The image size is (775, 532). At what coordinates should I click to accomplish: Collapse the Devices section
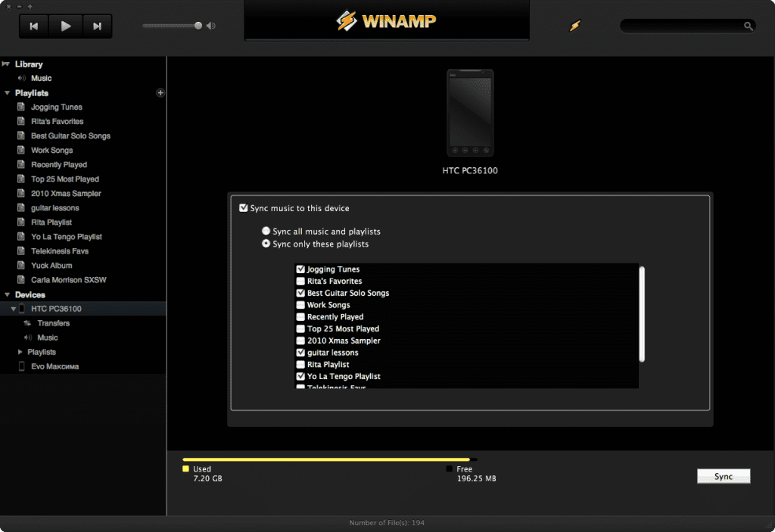pyautogui.click(x=7, y=294)
